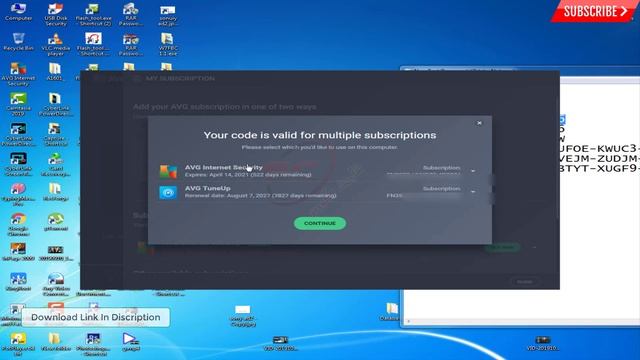Click the AVG Internet Security logo in dialog

tap(168, 171)
